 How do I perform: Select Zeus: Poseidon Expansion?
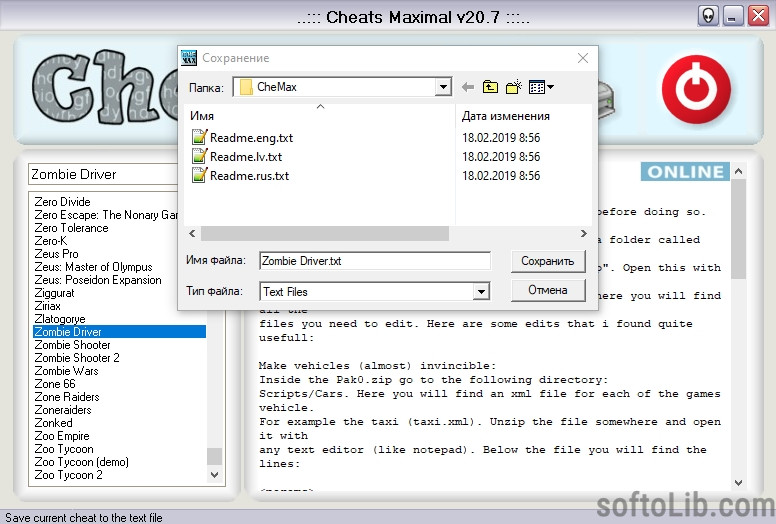click(98, 280)
